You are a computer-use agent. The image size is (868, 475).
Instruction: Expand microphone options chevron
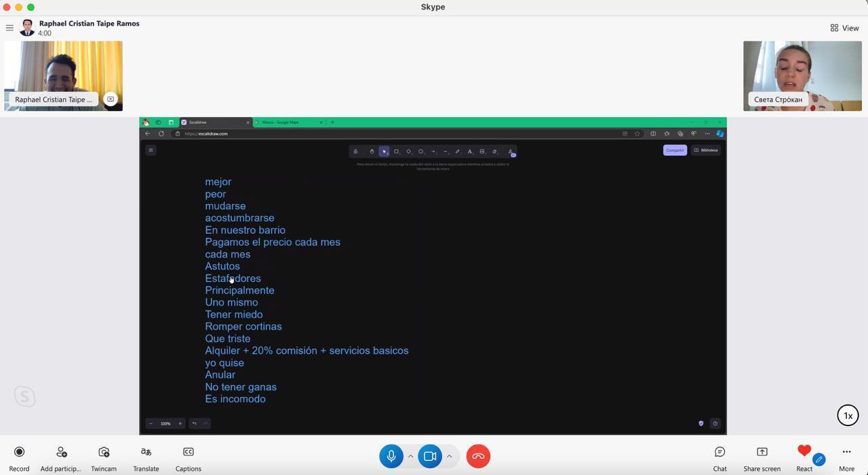(410, 456)
